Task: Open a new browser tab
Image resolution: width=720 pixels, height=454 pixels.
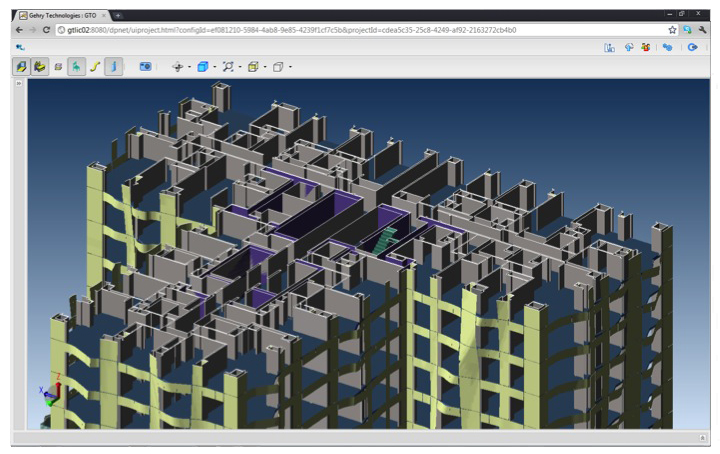Action: pyautogui.click(x=118, y=16)
